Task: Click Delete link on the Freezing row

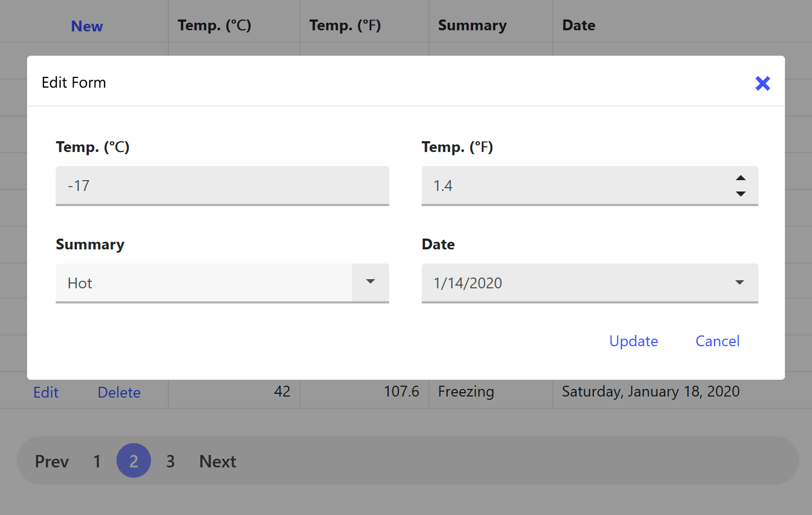Action: coord(119,392)
